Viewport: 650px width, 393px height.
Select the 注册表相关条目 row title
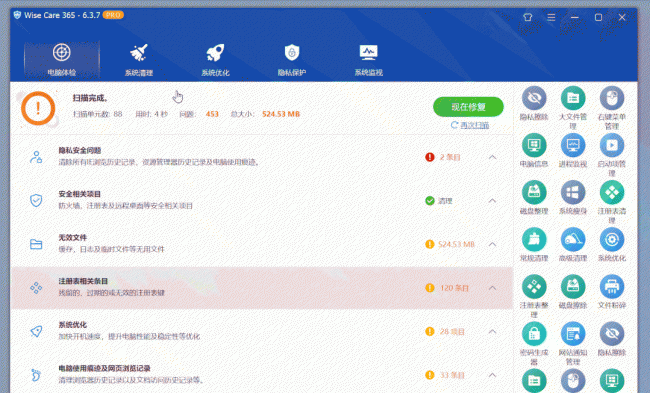click(x=83, y=281)
